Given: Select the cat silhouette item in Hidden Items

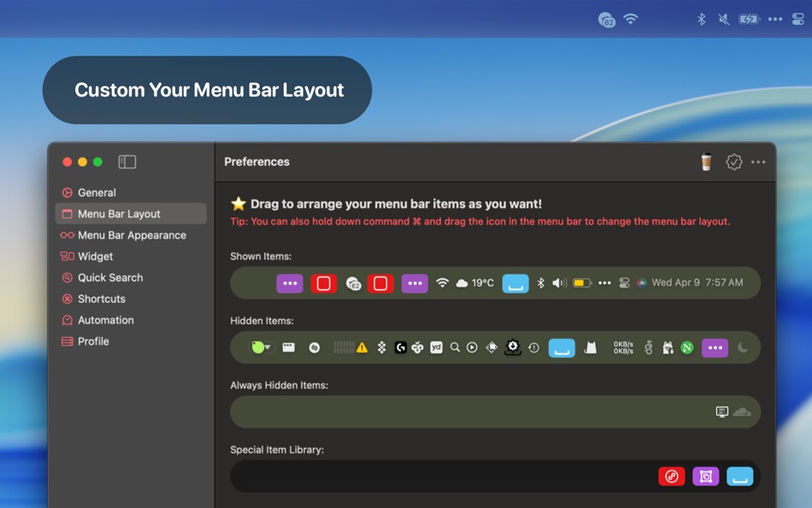Looking at the screenshot, I should 591,347.
